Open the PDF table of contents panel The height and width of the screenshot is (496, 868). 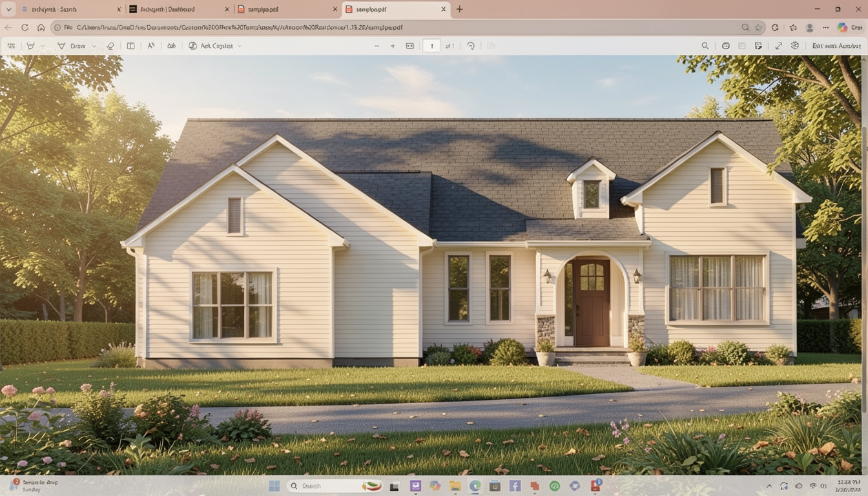click(x=11, y=46)
